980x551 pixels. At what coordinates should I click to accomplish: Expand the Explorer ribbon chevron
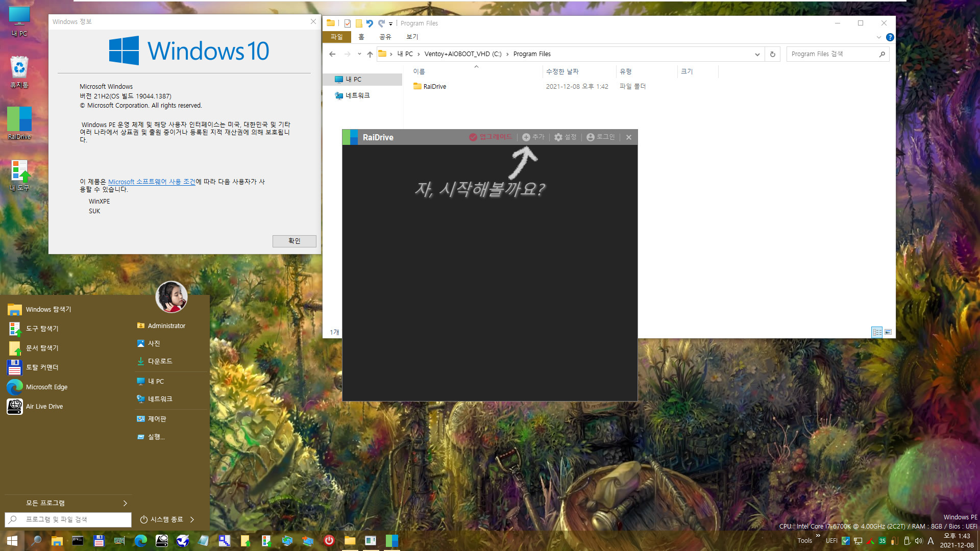878,37
